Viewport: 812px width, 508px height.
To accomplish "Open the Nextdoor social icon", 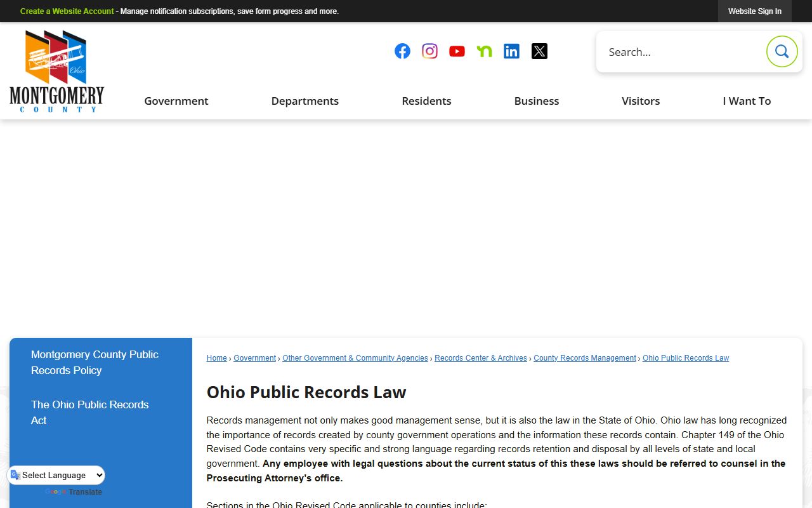I will click(484, 51).
